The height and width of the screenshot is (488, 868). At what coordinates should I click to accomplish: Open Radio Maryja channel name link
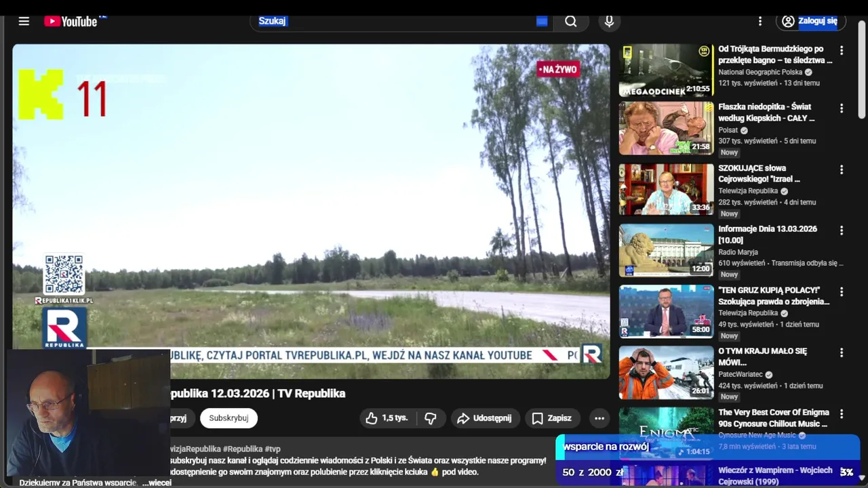[x=738, y=252]
